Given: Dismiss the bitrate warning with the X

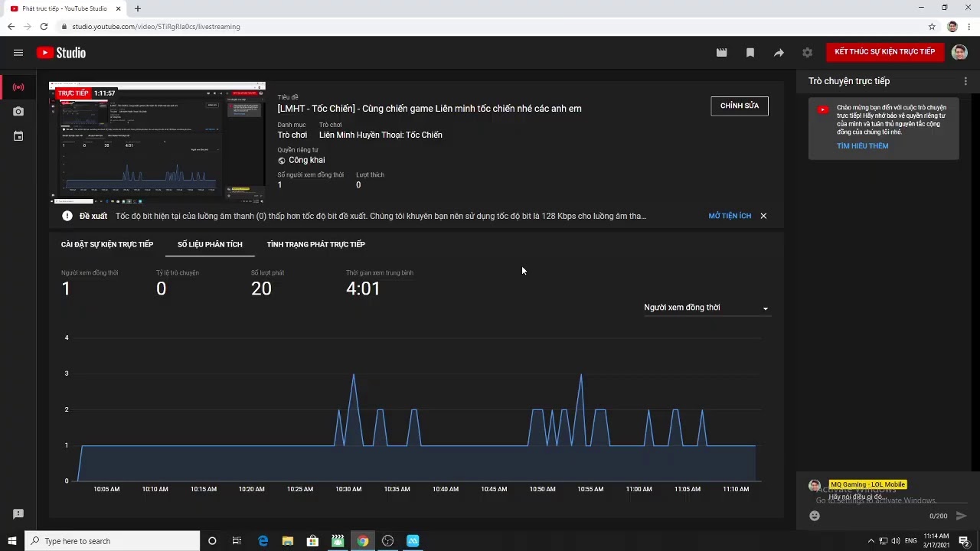Looking at the screenshot, I should [763, 216].
